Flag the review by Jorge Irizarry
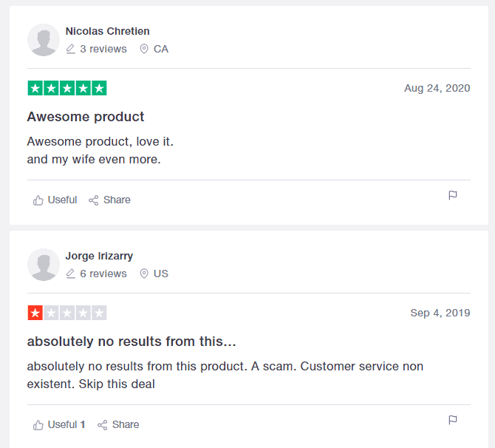Screen dimensions: 495x448 (x=453, y=420)
